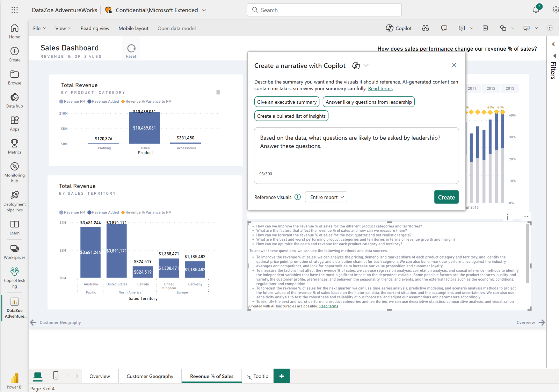Select the 2012 year slicer button
Screen dimensions: 559x392
pyautogui.click(x=491, y=88)
